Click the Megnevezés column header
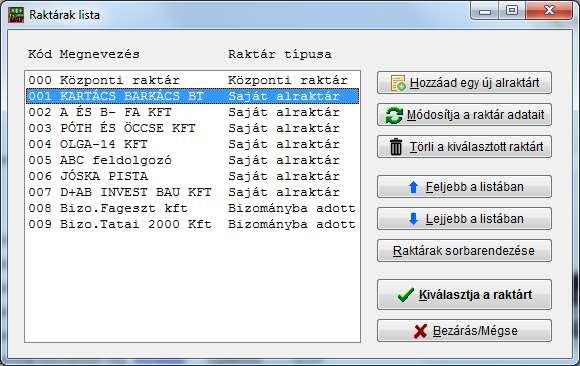The height and width of the screenshot is (366, 580). [x=100, y=55]
